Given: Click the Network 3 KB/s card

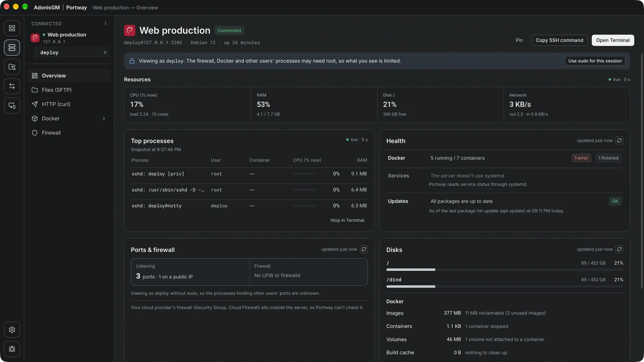Looking at the screenshot, I should [x=567, y=105].
